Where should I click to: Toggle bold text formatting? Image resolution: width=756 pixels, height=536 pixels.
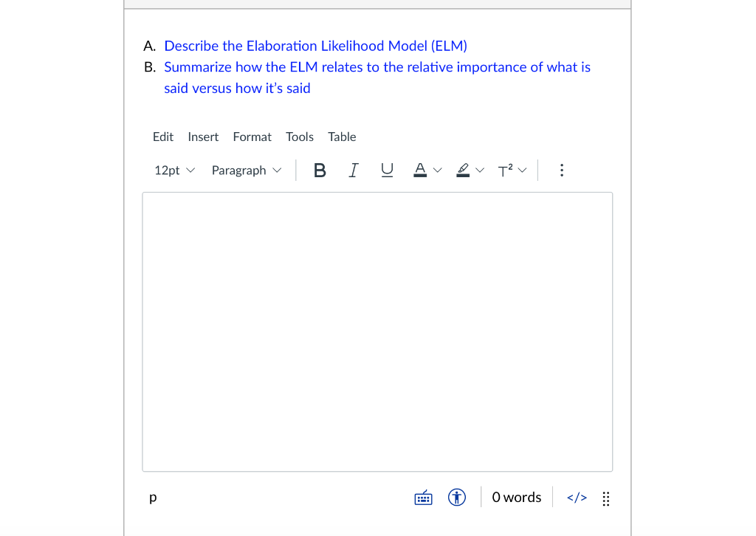point(319,170)
